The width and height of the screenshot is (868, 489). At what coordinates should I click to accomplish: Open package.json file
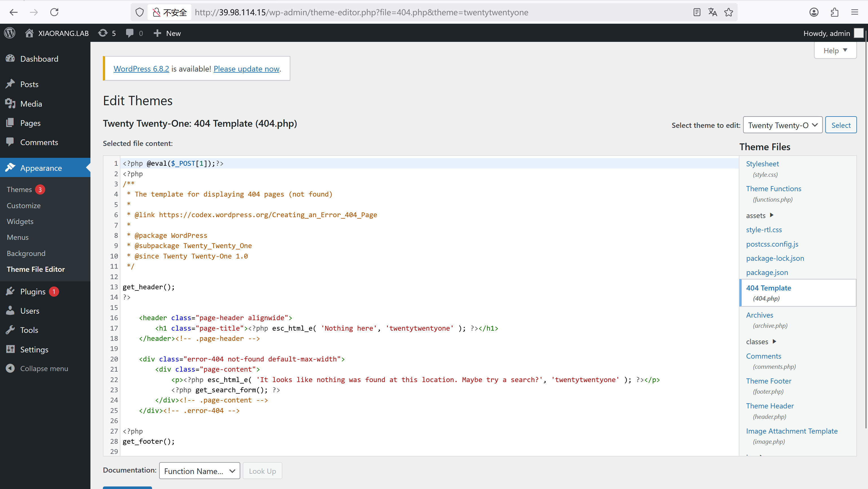(767, 272)
